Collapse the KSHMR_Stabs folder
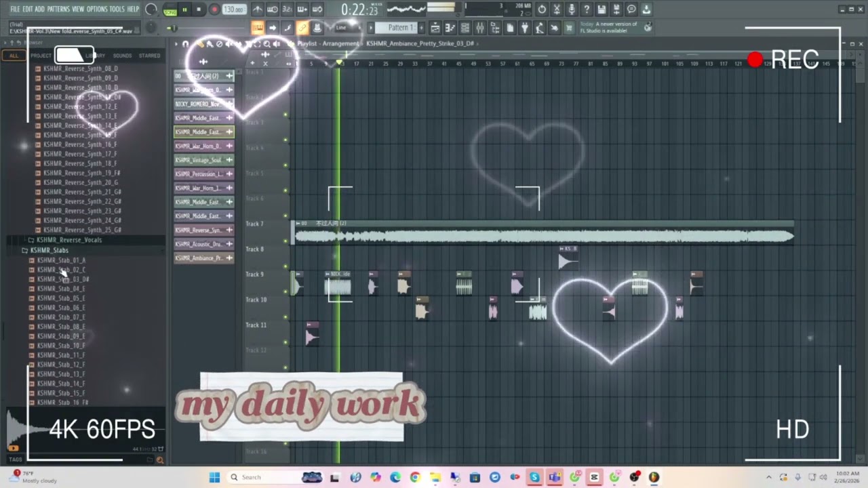This screenshot has width=868, height=488. point(50,250)
